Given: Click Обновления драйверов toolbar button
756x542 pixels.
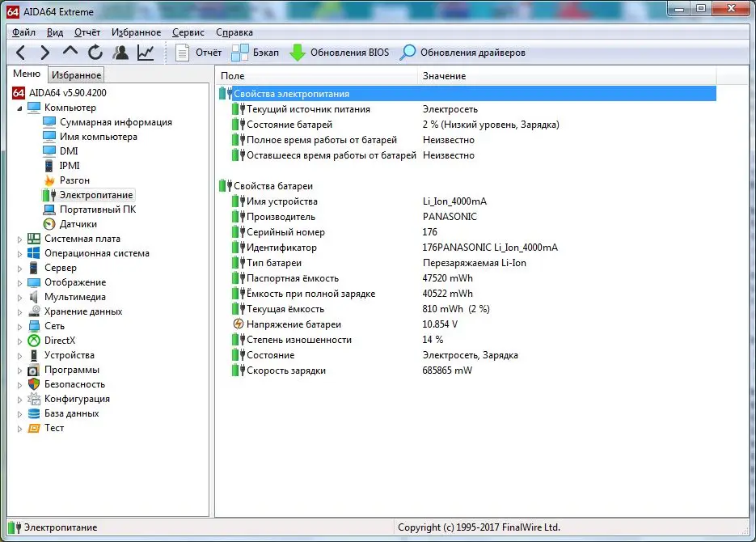Looking at the screenshot, I should 462,52.
